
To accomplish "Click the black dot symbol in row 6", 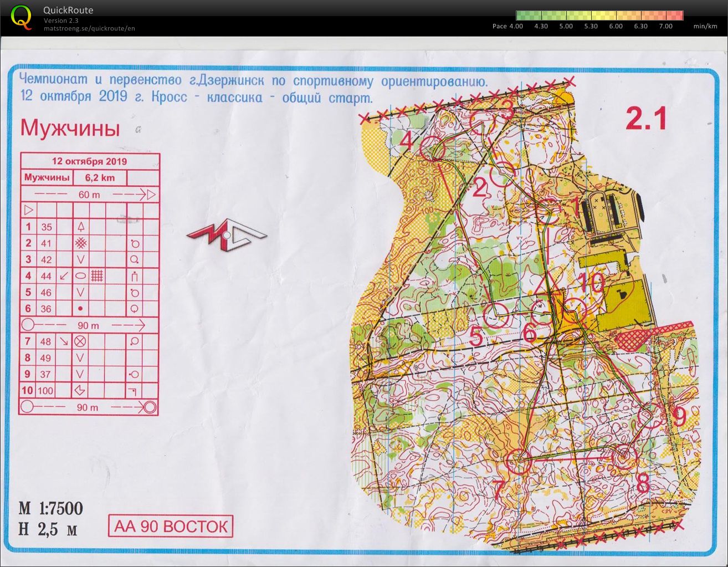I will pyautogui.click(x=80, y=309).
